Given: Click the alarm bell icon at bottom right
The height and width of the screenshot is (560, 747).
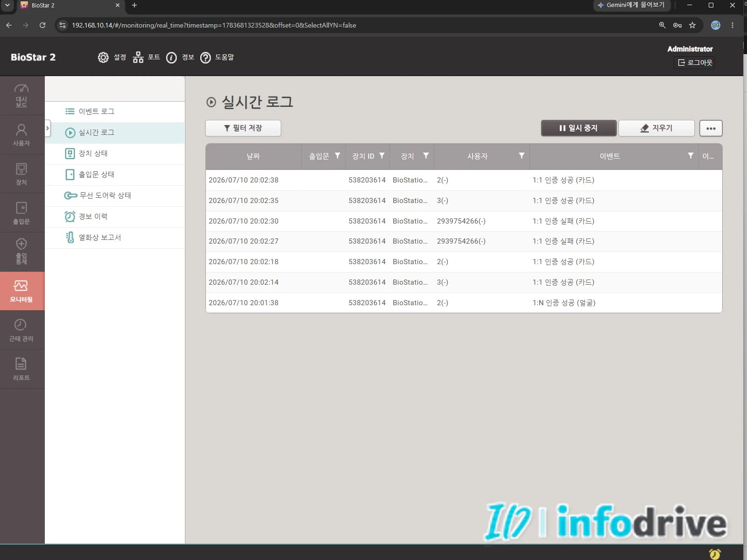Looking at the screenshot, I should tap(715, 554).
